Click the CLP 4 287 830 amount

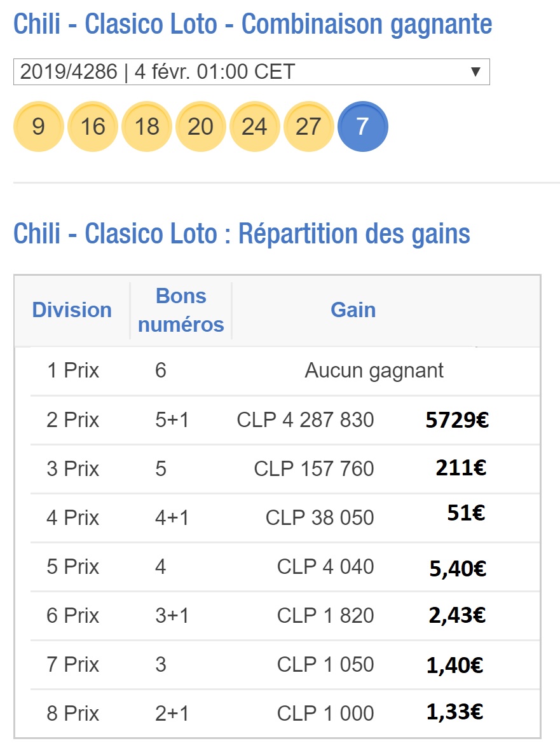(x=305, y=420)
